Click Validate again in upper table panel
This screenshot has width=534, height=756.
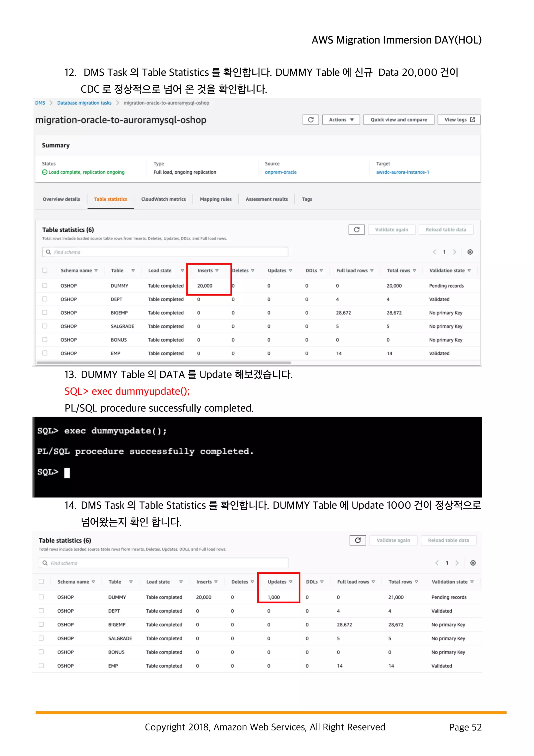tap(392, 230)
